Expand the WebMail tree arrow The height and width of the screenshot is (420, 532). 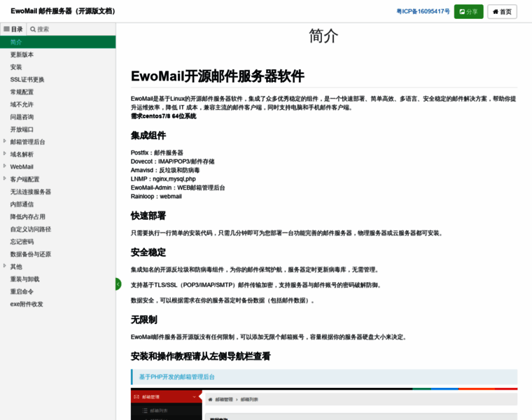click(x=4, y=166)
